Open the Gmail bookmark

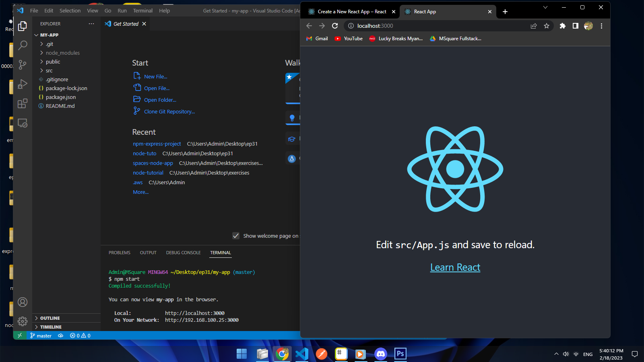[x=317, y=39]
